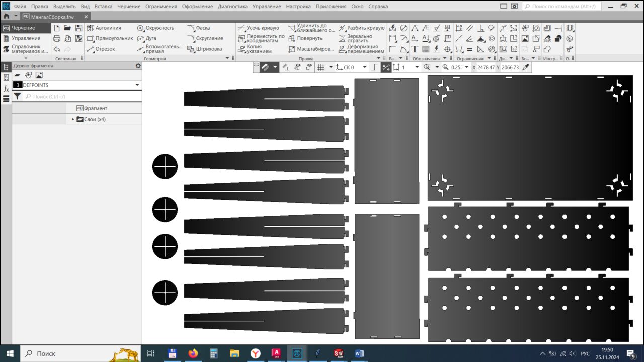The height and width of the screenshot is (362, 644).
Task: Toggle the grid display button
Action: pyautogui.click(x=320, y=67)
